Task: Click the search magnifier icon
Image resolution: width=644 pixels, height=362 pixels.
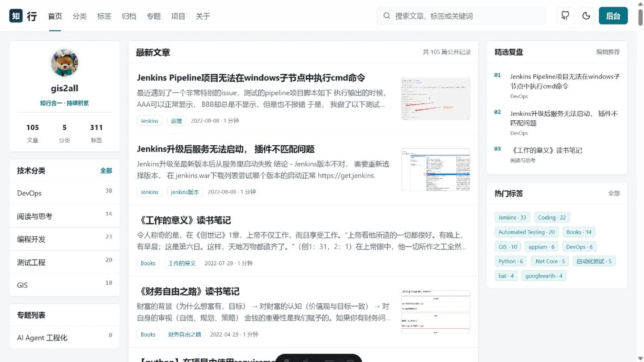Action: coord(387,16)
